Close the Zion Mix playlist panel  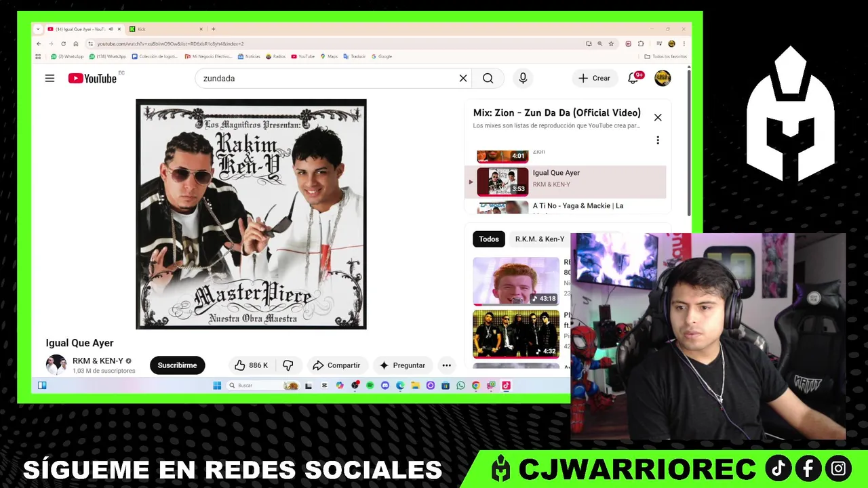[x=658, y=118]
